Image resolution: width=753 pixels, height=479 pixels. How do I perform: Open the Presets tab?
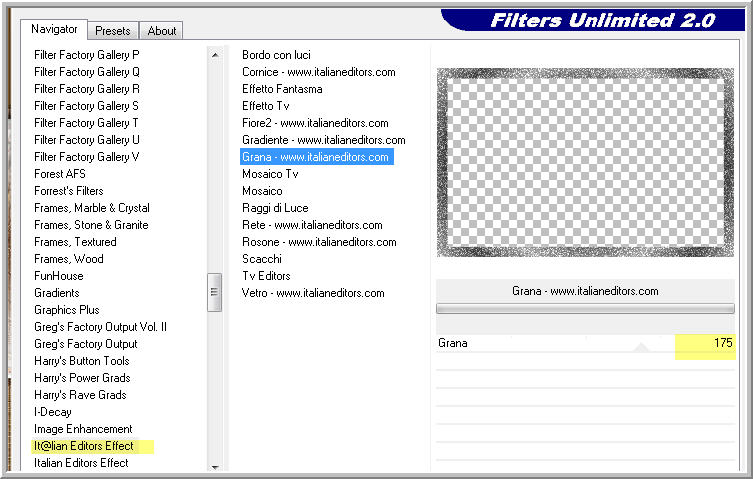tap(113, 31)
